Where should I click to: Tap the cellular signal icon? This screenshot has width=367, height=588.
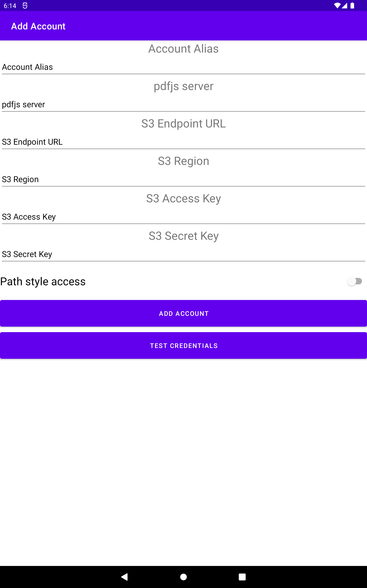pos(345,6)
